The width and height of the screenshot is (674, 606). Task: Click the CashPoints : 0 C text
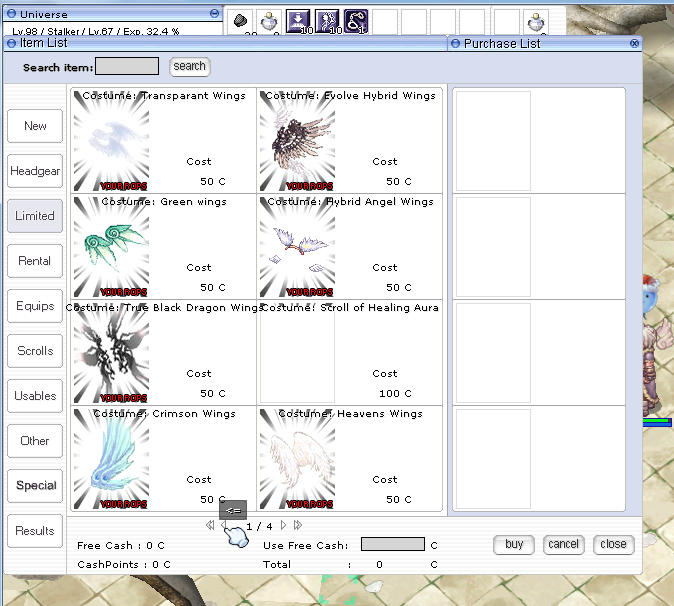click(124, 564)
